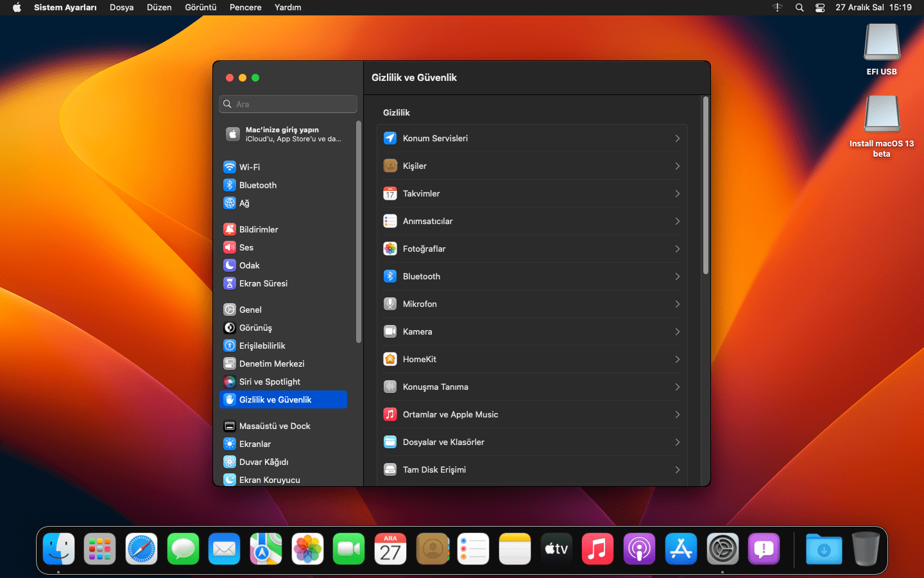Open the Düzen menu
Viewport: 924px width, 578px height.
coord(159,8)
